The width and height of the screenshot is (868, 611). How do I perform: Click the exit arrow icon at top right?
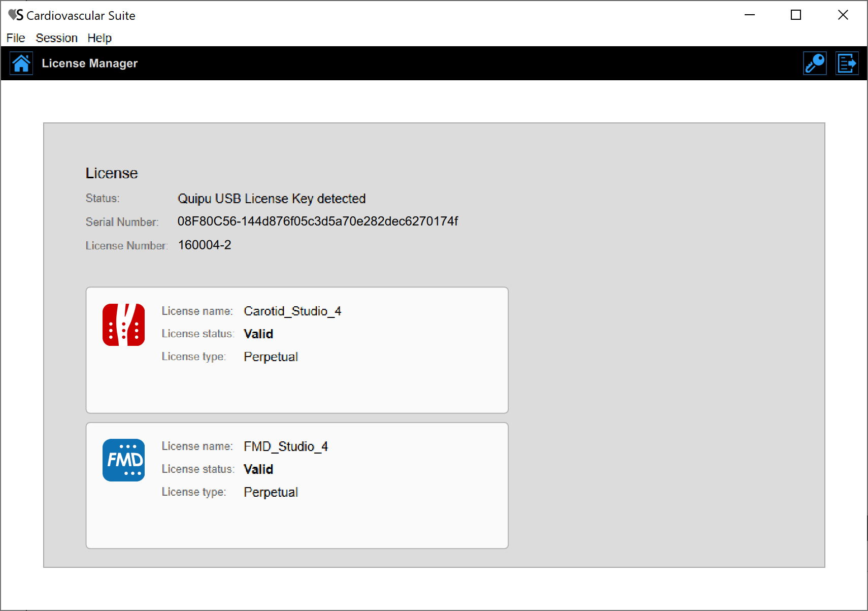(x=847, y=63)
